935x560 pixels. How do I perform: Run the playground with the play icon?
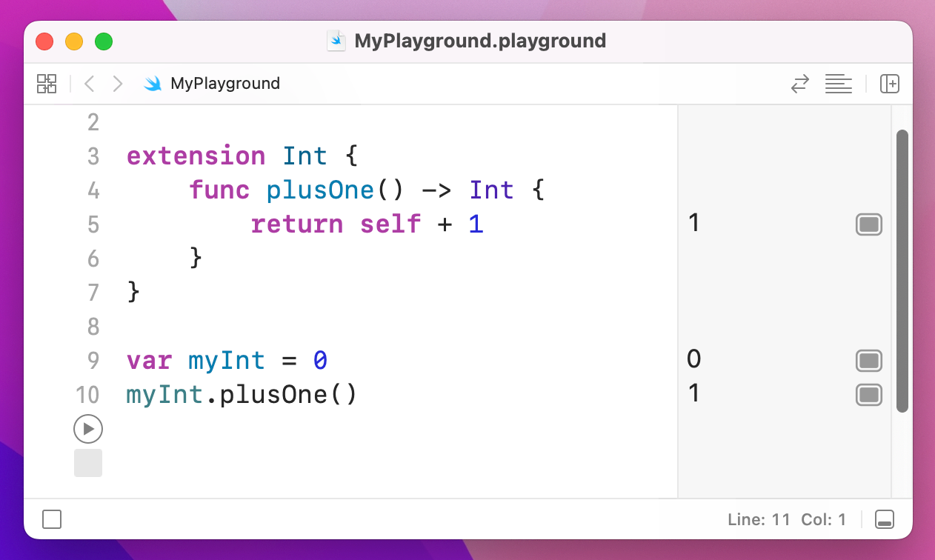(88, 429)
